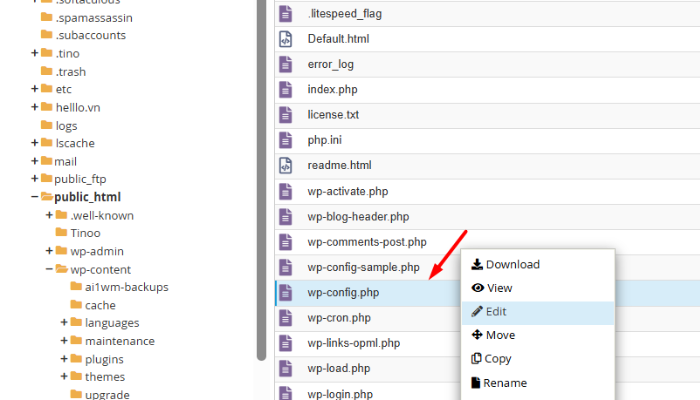700x400 pixels.
Task: Select the wp-login.php file name
Action: pyautogui.click(x=340, y=394)
